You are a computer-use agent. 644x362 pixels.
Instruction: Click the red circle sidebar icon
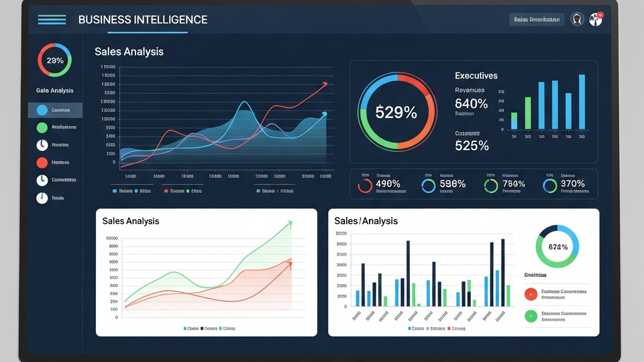tap(42, 162)
